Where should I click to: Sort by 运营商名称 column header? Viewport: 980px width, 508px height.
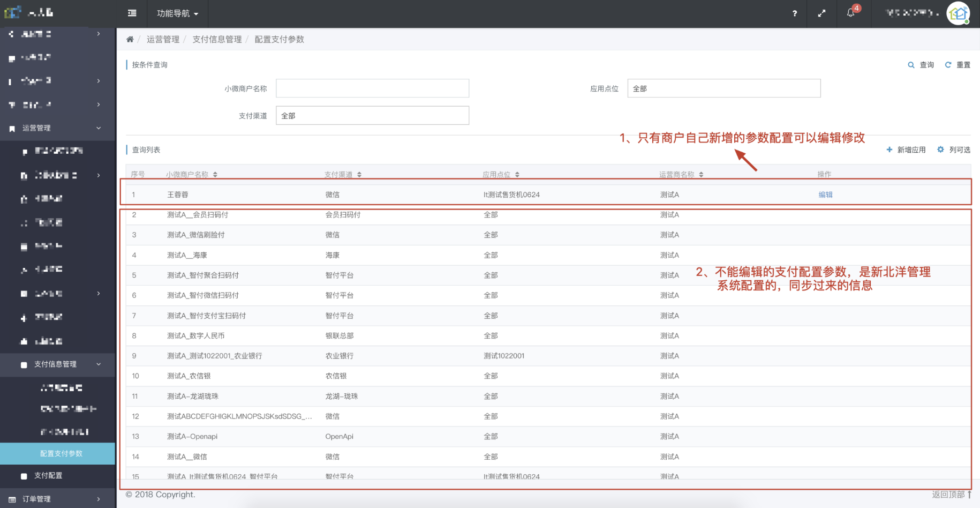(681, 174)
